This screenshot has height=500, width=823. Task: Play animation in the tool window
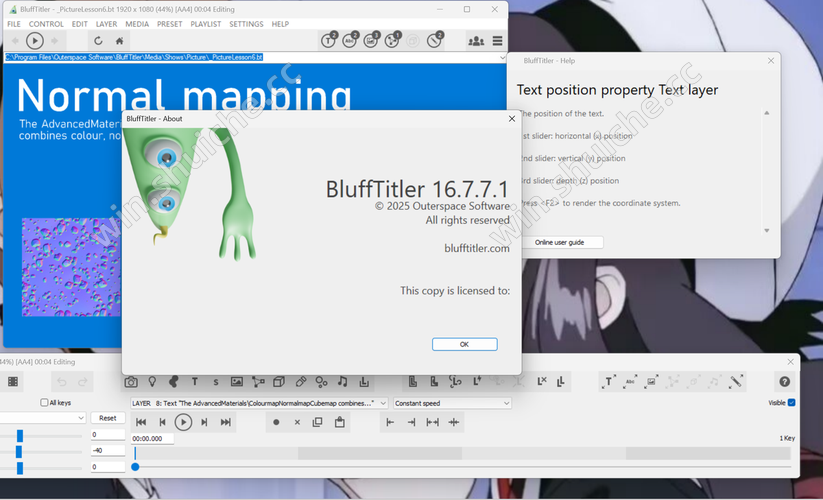tap(183, 422)
